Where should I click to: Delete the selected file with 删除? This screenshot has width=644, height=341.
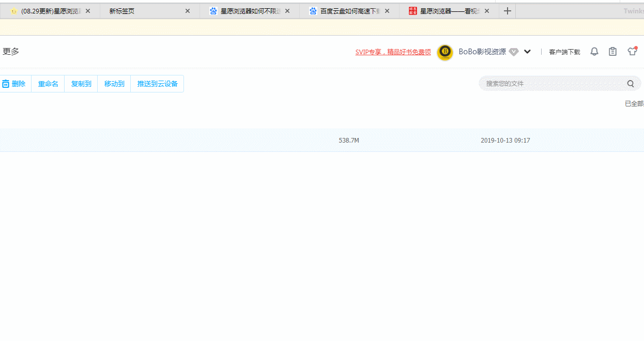coord(14,84)
